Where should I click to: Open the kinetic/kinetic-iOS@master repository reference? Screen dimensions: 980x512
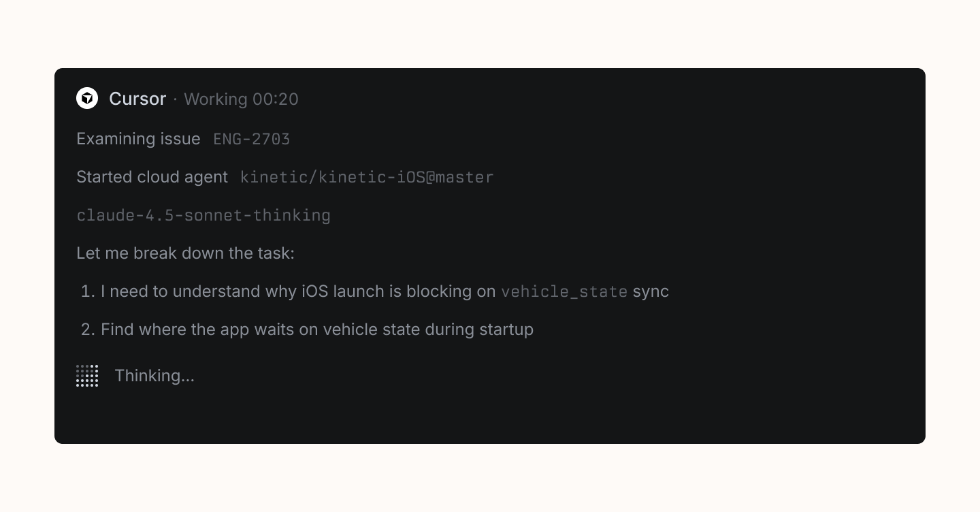[367, 178]
